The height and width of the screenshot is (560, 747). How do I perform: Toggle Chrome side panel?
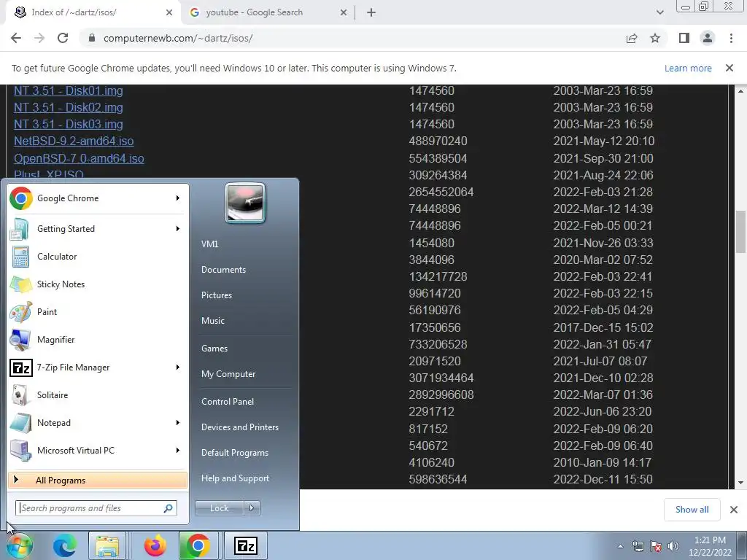(x=684, y=38)
